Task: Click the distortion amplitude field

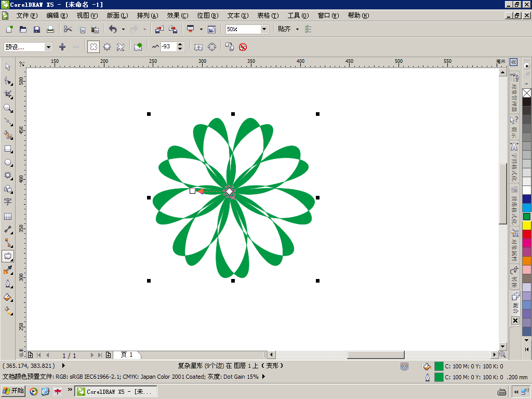Action: (169, 46)
